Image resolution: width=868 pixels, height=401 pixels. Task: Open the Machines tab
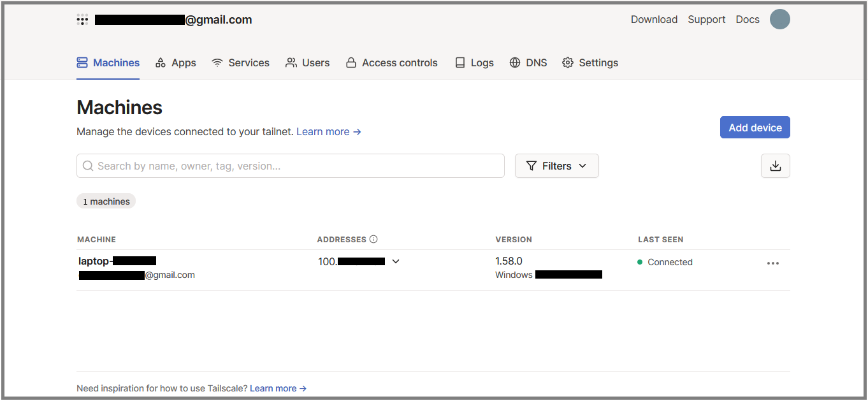108,62
